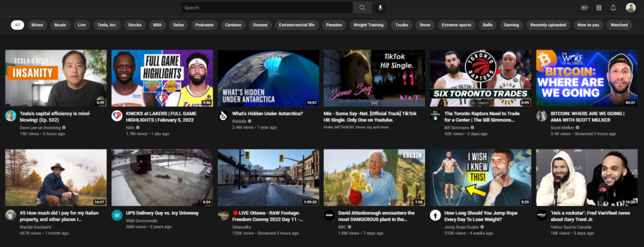Open the create video camera icon
Screen dimensions: 644x247
coord(584,8)
